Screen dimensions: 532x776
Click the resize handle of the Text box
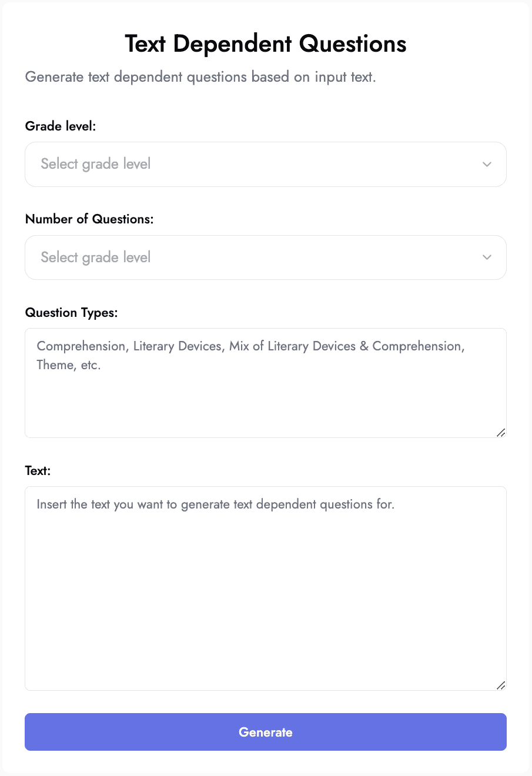click(501, 685)
